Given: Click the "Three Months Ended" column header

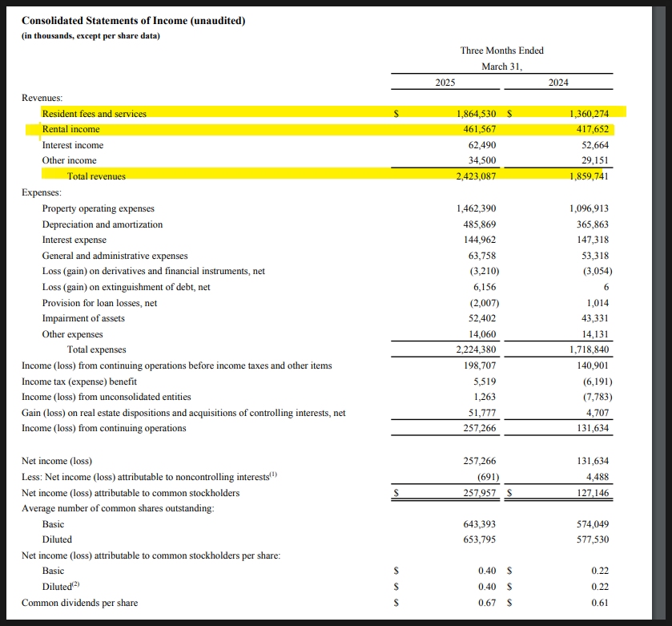Looking at the screenshot, I should 502,50.
